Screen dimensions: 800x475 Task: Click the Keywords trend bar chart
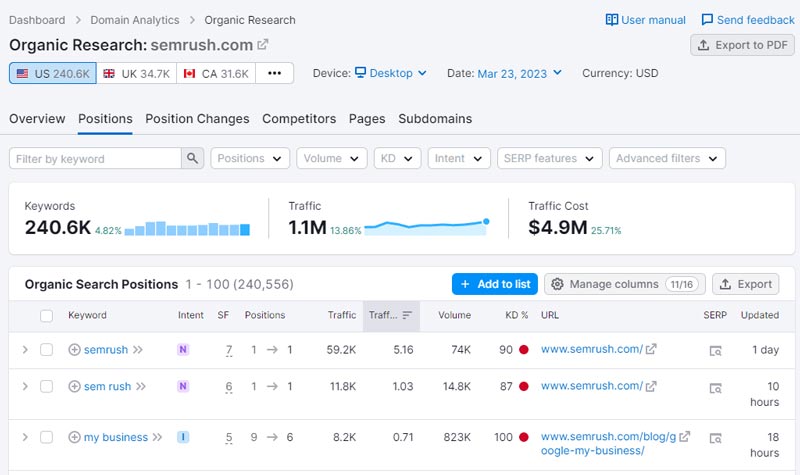click(x=187, y=228)
